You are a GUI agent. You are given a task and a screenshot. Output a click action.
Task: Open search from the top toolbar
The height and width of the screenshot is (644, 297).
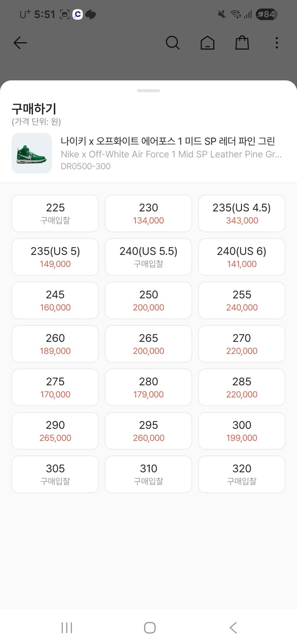[173, 43]
